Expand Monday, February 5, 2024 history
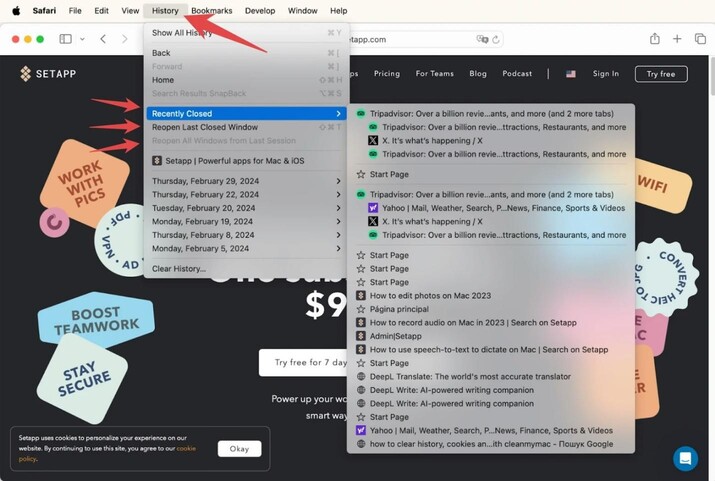 246,248
